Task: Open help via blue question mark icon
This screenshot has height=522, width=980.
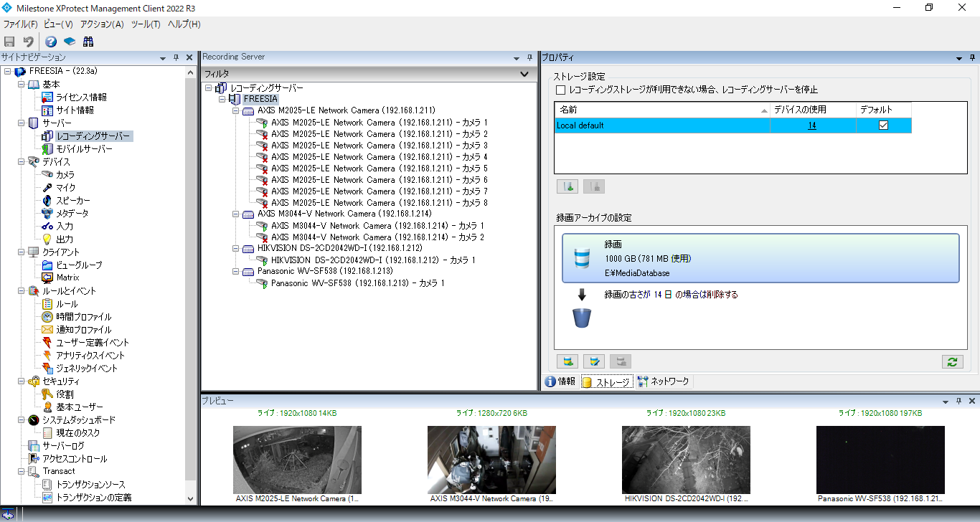Action: click(x=51, y=42)
